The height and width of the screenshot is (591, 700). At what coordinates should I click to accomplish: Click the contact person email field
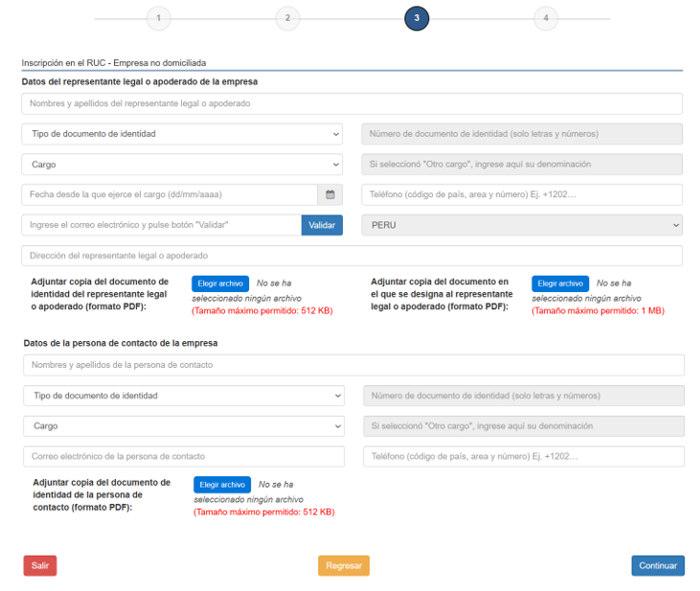point(183,457)
